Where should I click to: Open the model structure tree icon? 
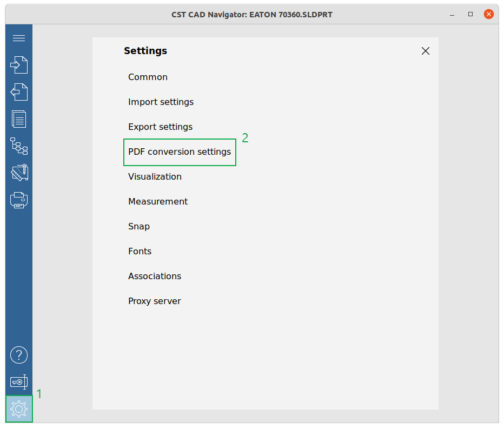pyautogui.click(x=19, y=146)
